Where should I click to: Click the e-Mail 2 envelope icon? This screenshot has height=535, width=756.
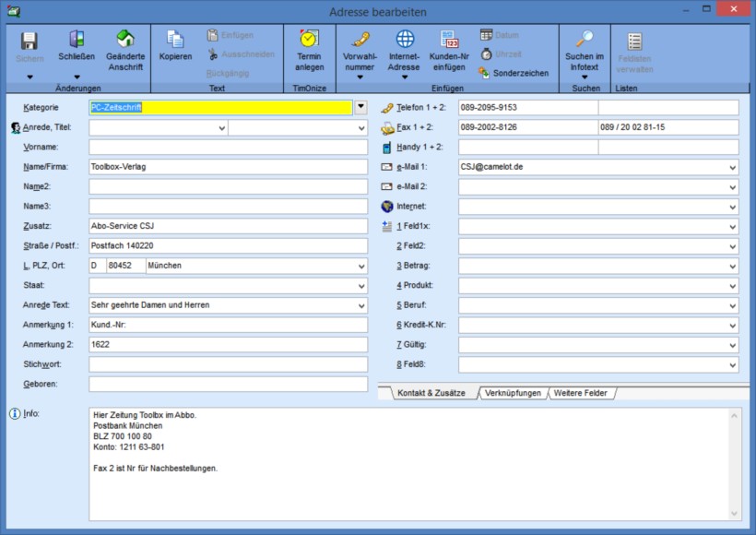click(386, 186)
